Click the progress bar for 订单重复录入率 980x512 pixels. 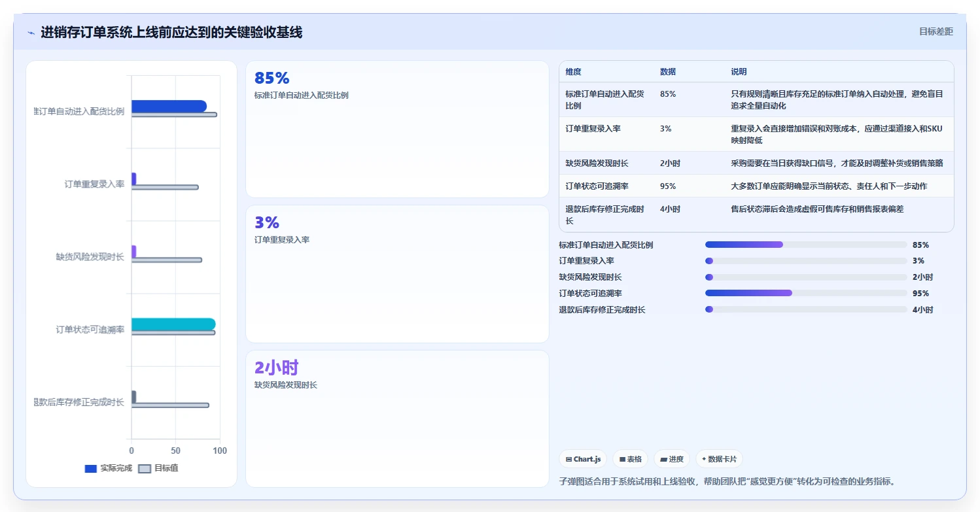tap(806, 261)
